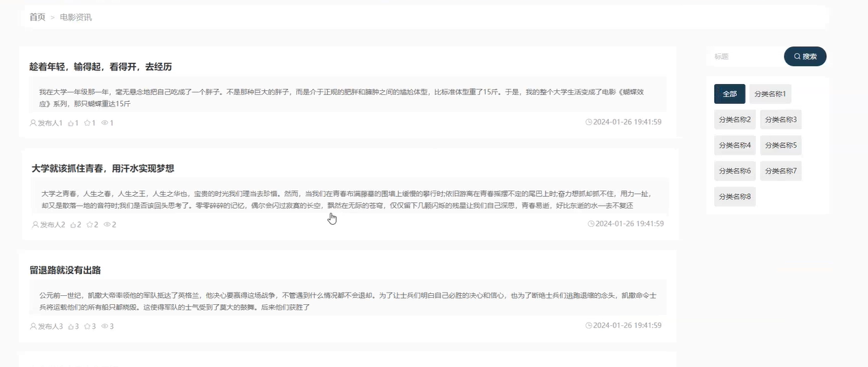Filter by 分类名称8
Screen dimensions: 868x367
click(x=735, y=197)
